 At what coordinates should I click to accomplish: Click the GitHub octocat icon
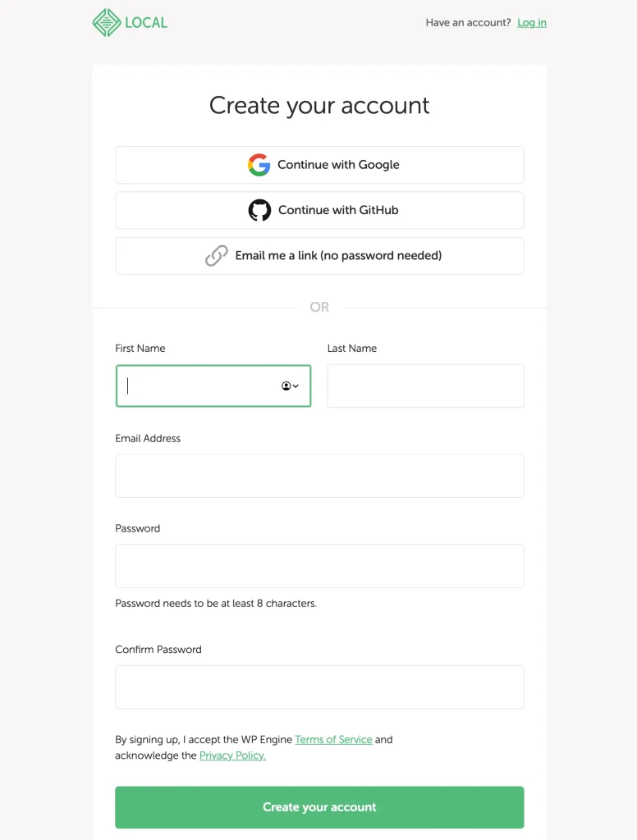(259, 210)
